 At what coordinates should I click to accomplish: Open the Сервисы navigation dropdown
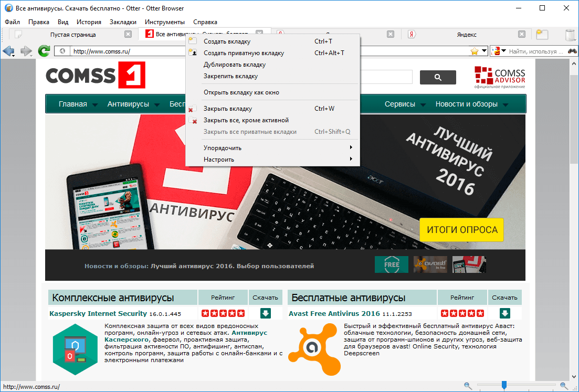tap(405, 104)
